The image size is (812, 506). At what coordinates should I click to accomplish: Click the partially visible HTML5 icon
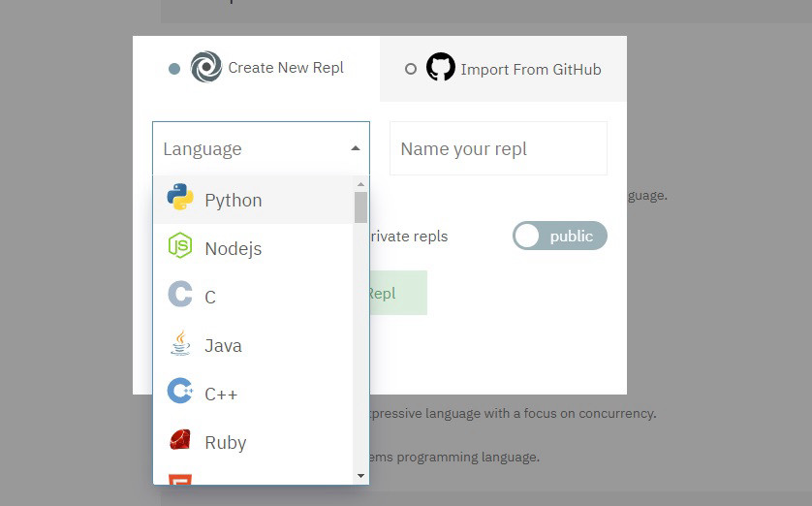click(180, 479)
